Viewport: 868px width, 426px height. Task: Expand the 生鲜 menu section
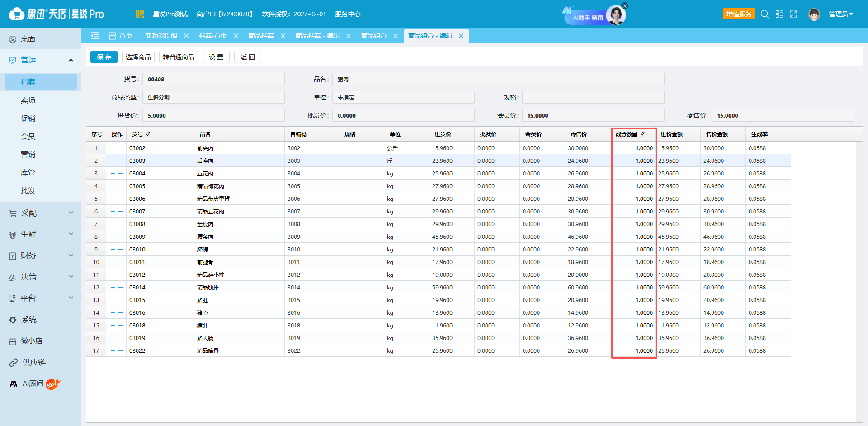click(x=71, y=234)
